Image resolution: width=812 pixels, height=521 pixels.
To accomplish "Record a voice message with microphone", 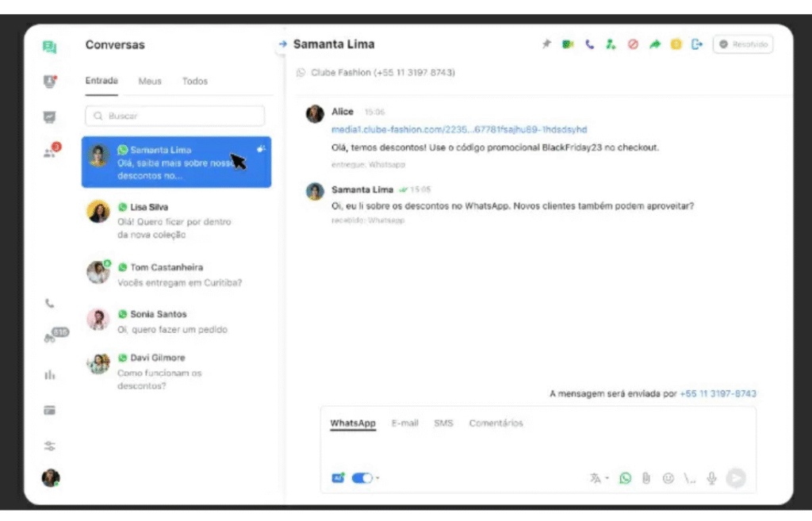I will [712, 478].
